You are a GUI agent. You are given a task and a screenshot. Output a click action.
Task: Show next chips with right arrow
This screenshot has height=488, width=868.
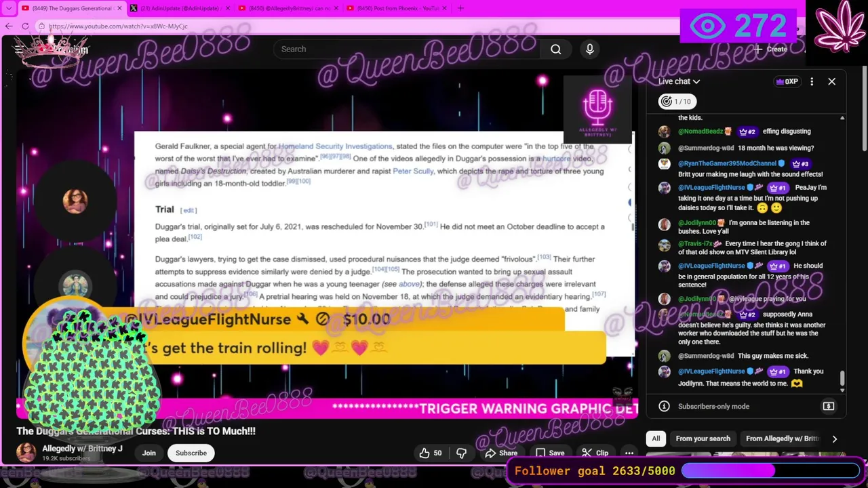pos(834,439)
